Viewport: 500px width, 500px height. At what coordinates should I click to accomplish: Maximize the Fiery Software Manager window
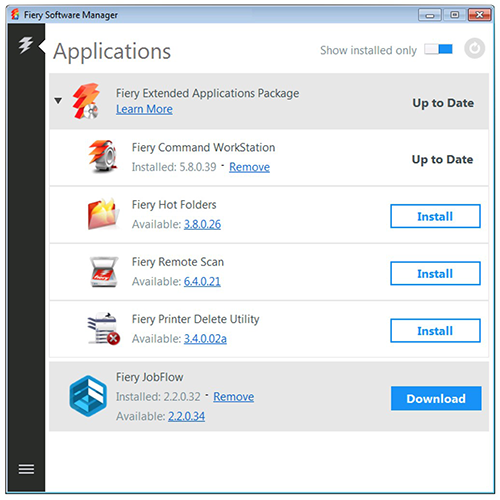(455, 15)
